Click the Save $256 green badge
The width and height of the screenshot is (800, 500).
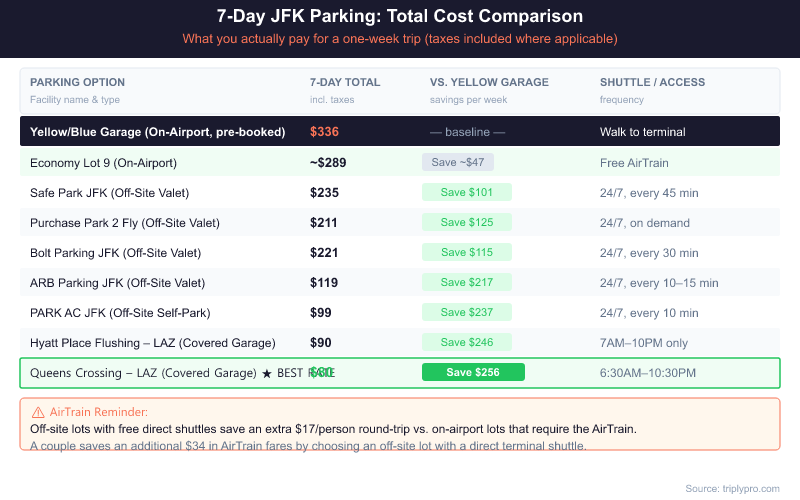[473, 373]
